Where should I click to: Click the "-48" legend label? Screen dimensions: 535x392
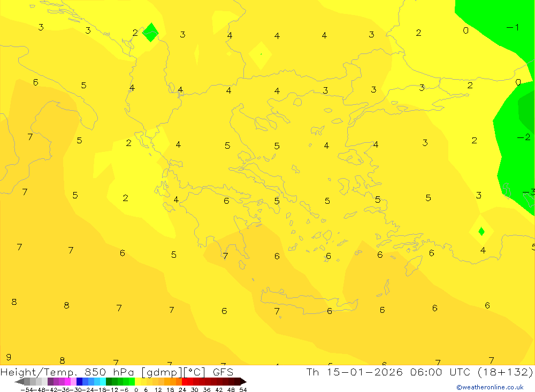click(x=40, y=390)
